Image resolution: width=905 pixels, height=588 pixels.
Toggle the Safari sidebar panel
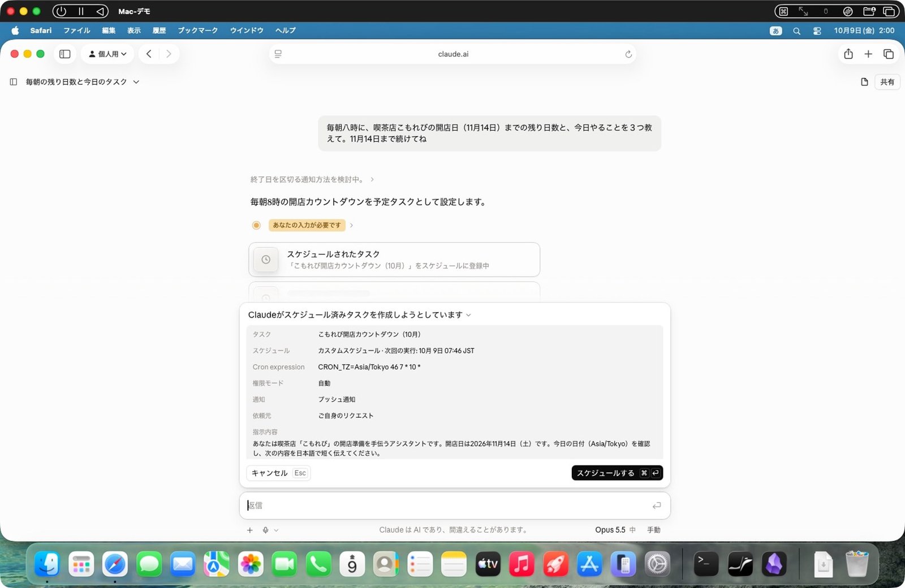[x=65, y=54]
